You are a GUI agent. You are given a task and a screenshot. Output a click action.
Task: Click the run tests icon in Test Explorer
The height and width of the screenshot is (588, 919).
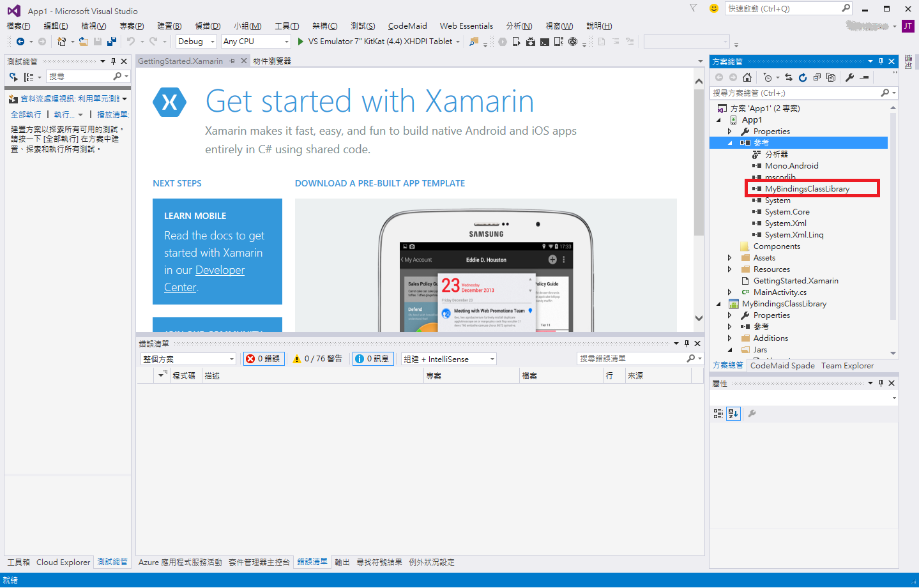[13, 77]
